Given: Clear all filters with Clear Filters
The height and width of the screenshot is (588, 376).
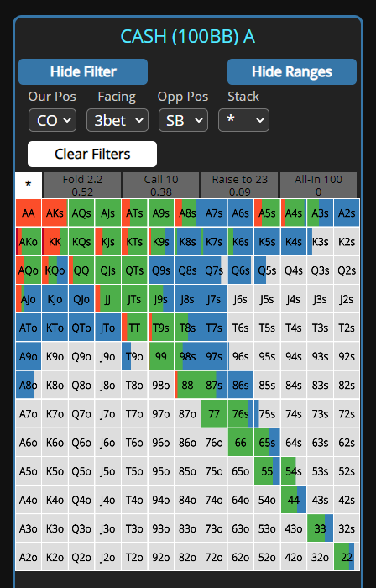Looking at the screenshot, I should [x=92, y=154].
